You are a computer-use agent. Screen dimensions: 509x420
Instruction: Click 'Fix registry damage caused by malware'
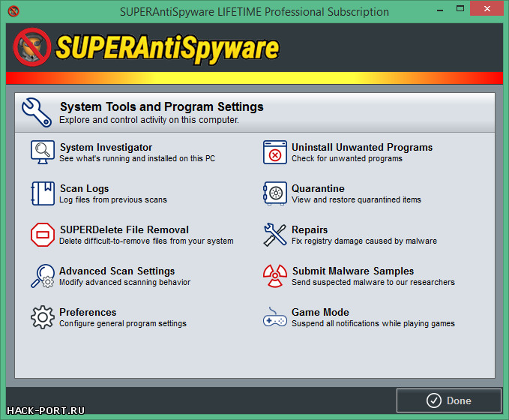pyautogui.click(x=364, y=241)
